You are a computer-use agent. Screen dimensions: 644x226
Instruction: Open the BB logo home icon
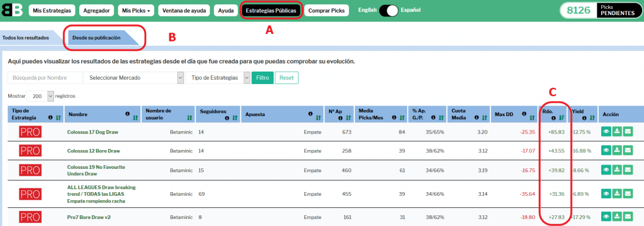tap(12, 10)
